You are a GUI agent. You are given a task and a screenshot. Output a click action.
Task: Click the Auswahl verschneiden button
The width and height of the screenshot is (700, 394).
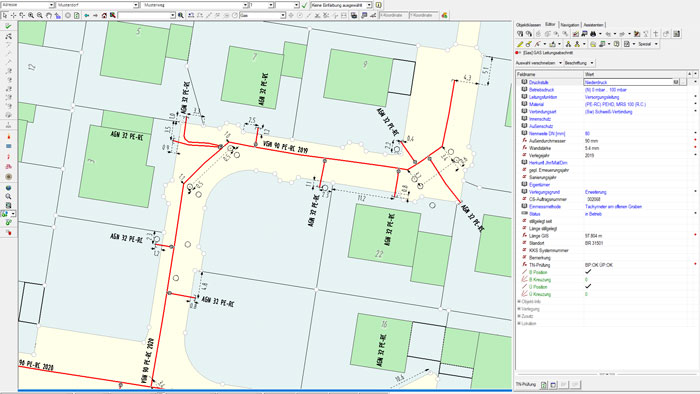click(x=538, y=63)
